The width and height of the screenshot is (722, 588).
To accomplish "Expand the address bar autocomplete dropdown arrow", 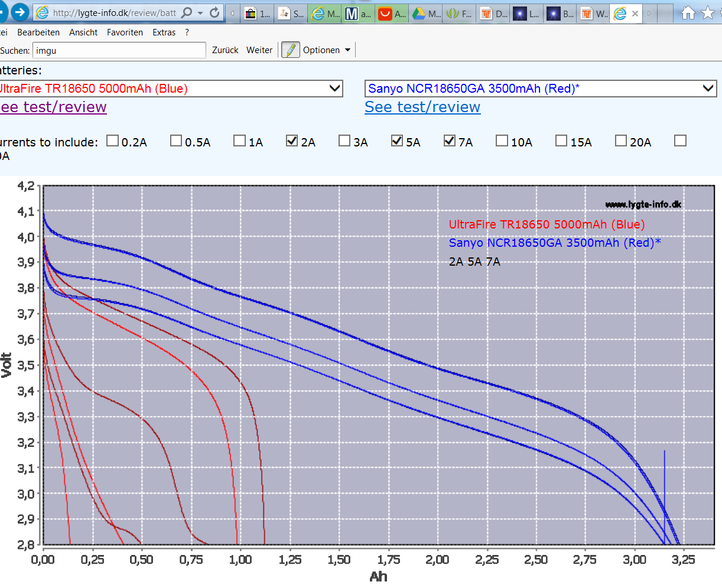I will 200,12.
